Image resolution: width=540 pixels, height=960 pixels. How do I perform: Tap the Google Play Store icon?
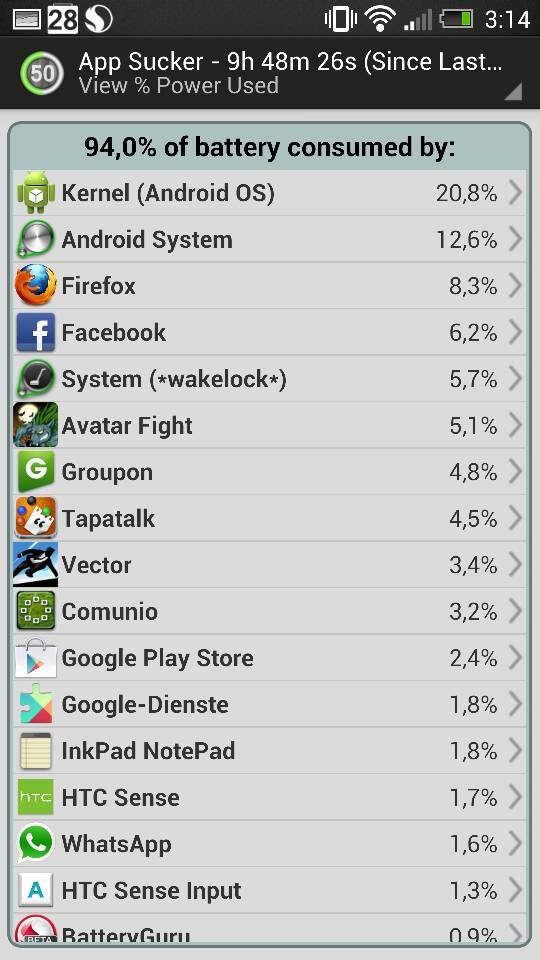coord(36,658)
